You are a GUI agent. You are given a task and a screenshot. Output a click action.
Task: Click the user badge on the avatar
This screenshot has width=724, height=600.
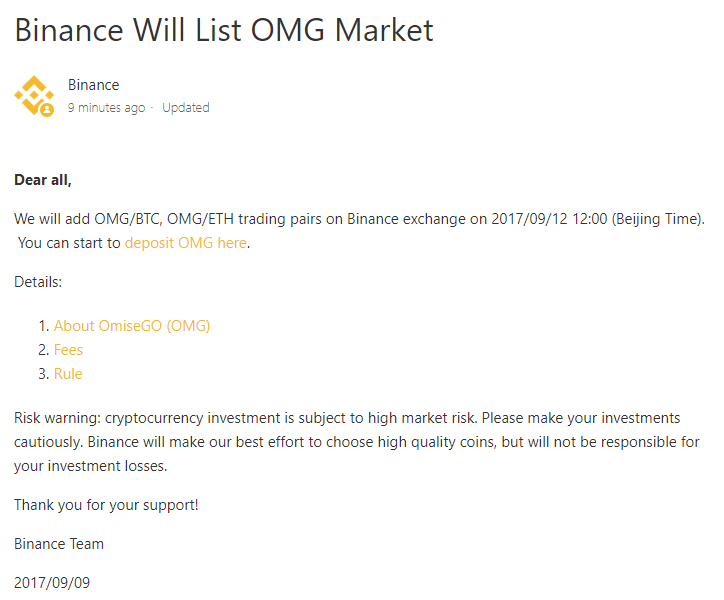click(46, 110)
